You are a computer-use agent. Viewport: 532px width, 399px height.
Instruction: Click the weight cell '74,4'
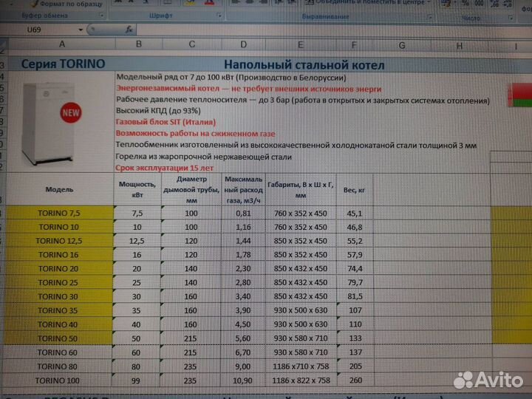[355, 269]
